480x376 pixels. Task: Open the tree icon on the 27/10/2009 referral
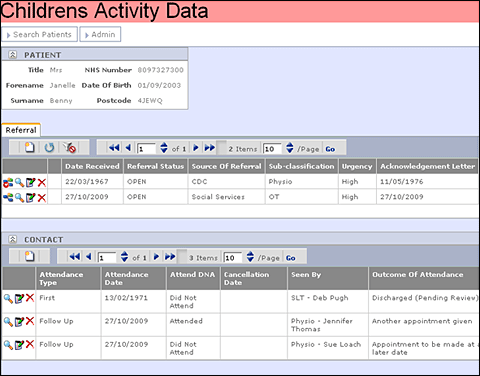pos(8,198)
